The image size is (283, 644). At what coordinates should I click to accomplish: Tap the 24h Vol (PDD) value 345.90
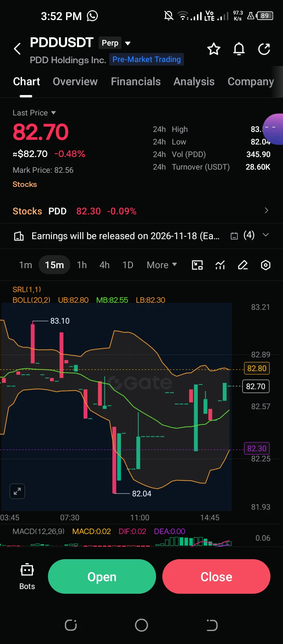pyautogui.click(x=258, y=154)
